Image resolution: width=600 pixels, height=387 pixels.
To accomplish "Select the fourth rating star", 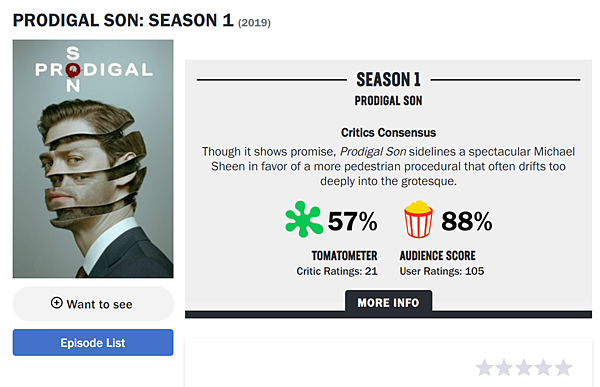I will (x=544, y=367).
